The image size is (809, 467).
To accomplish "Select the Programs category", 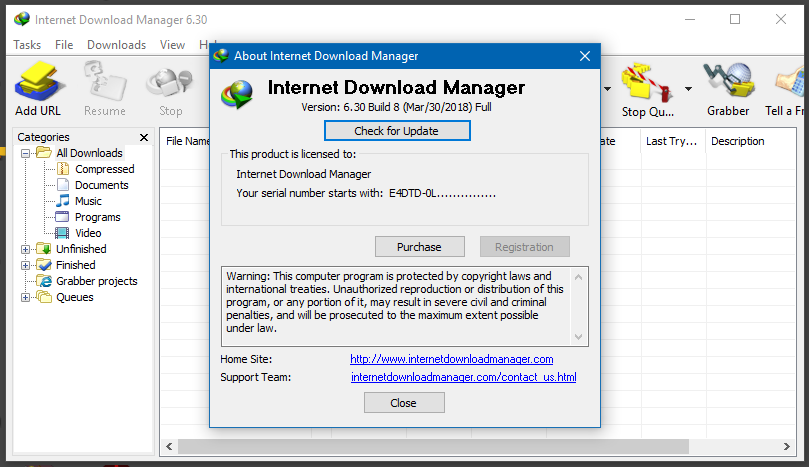I will coord(98,217).
